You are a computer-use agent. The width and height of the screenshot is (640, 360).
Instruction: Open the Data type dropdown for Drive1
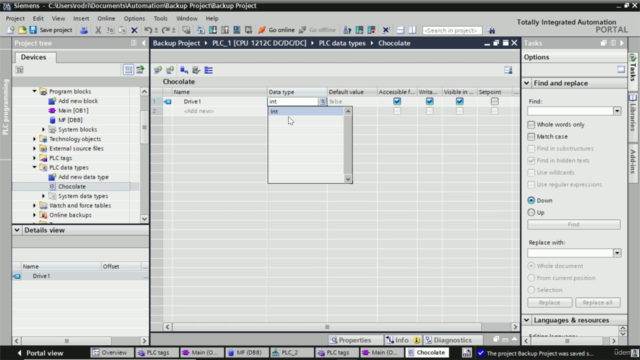[x=322, y=101]
